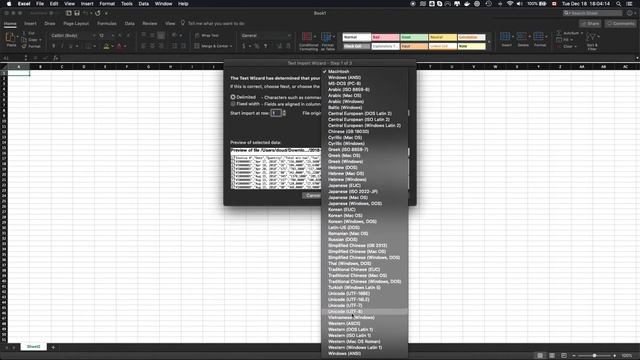
Task: Click the fill color highlight icon
Action: [x=107, y=46]
